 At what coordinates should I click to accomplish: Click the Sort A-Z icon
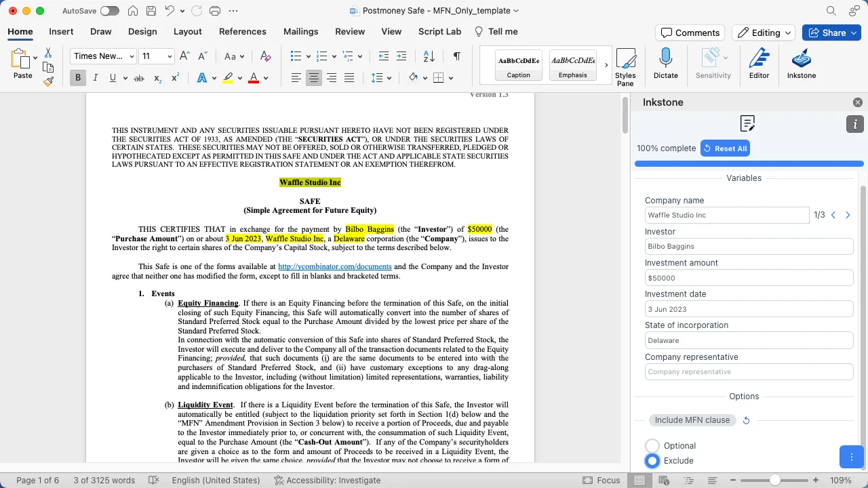[x=429, y=56]
